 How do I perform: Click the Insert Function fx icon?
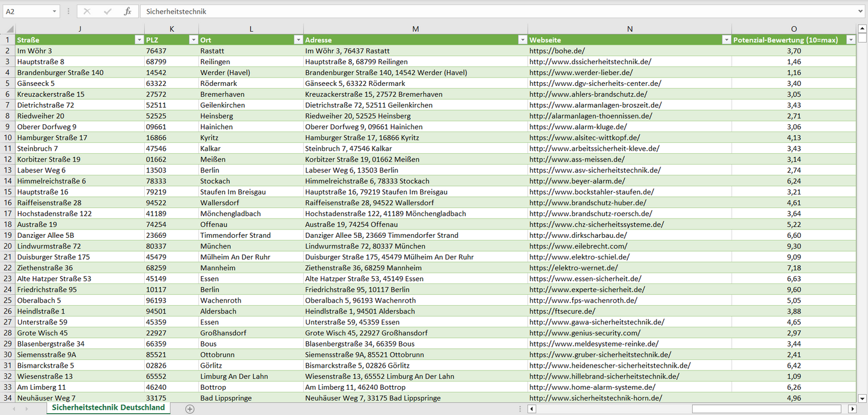pyautogui.click(x=127, y=11)
